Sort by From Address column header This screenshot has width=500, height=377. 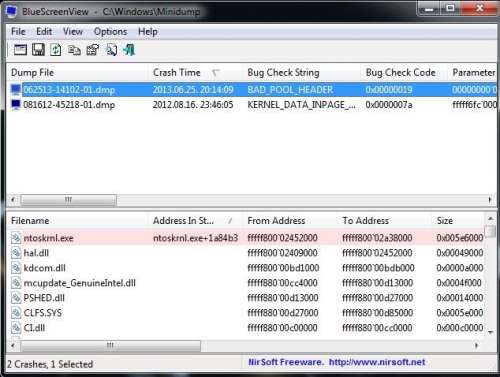point(290,221)
